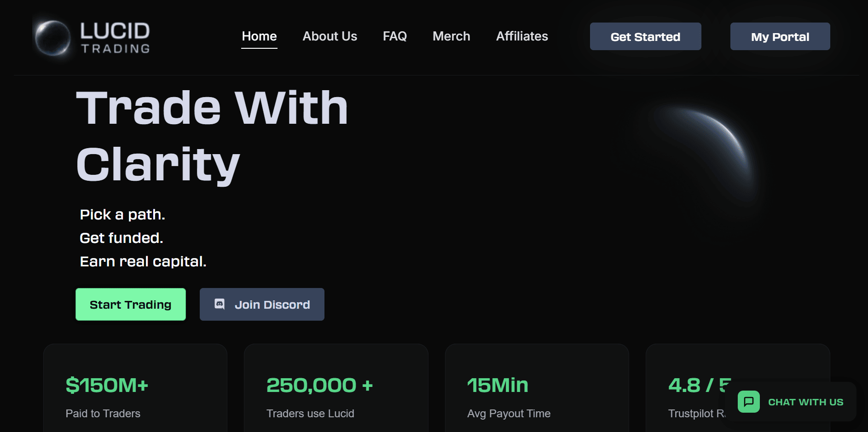This screenshot has height=432, width=868.
Task: Click the "4.8 / 5" rating value
Action: (x=700, y=385)
